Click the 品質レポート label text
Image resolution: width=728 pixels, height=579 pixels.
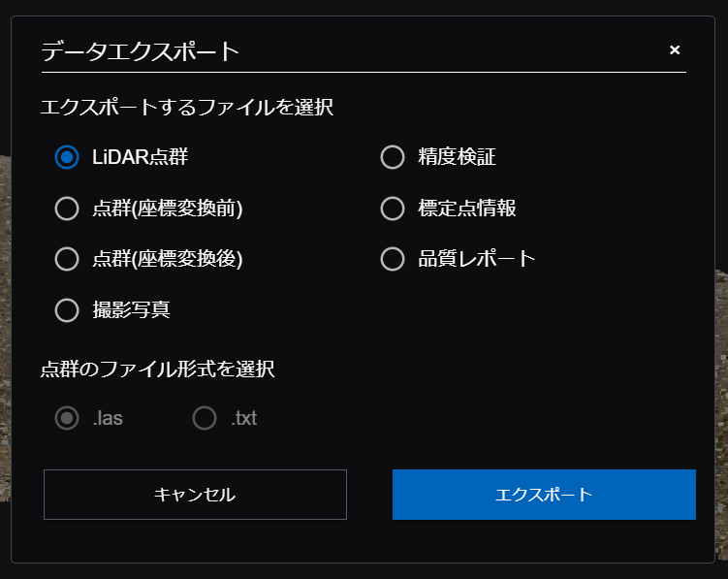tap(477, 259)
